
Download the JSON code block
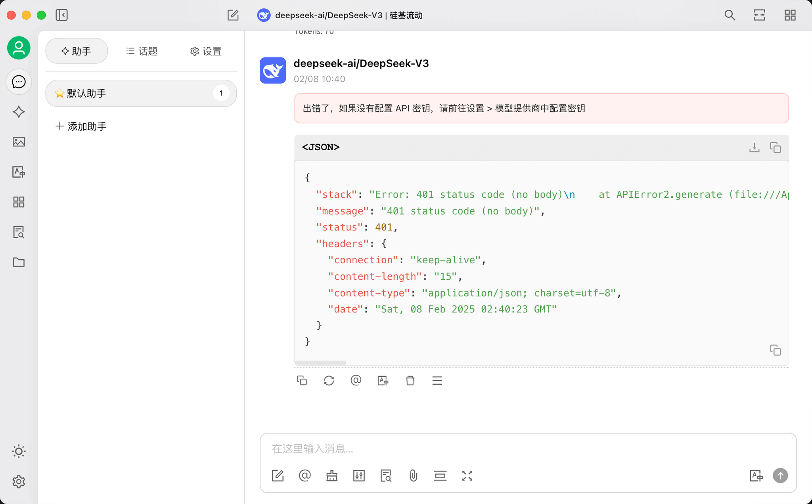[754, 148]
